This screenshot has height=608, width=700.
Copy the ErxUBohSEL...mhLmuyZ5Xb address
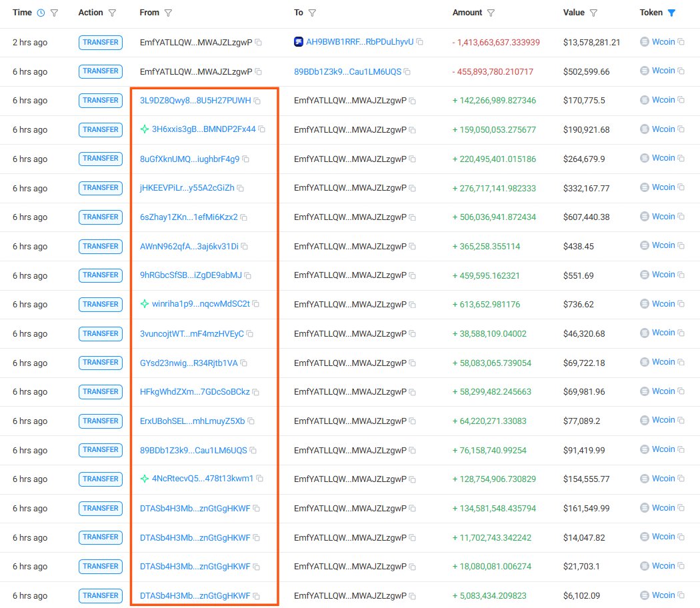tap(251, 421)
